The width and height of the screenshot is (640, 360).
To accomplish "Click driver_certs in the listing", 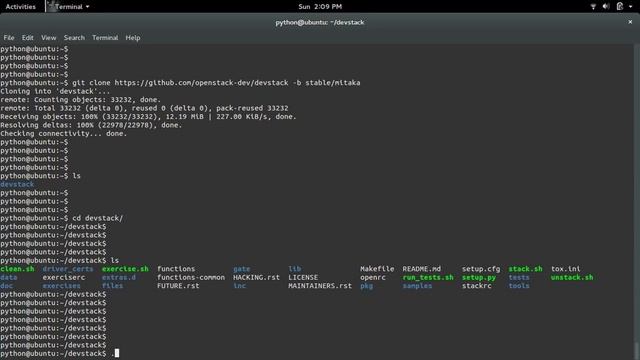I will 68,269.
